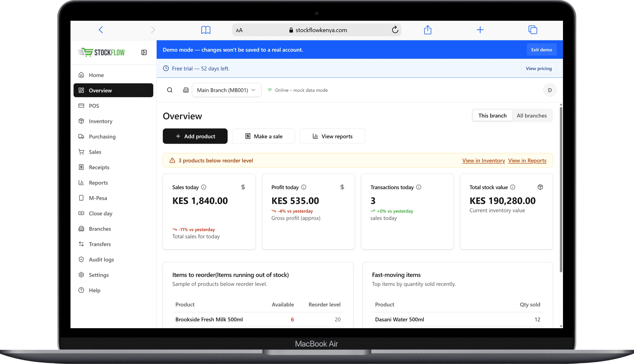Click the Safari share icon
The image size is (634, 364).
pos(428,29)
